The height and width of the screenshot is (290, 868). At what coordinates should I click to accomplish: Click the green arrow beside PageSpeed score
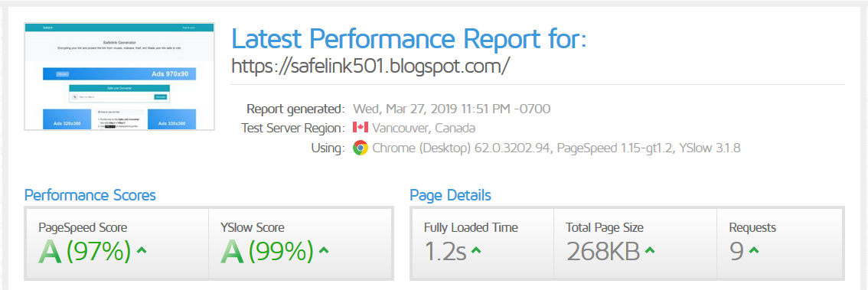pyautogui.click(x=142, y=250)
